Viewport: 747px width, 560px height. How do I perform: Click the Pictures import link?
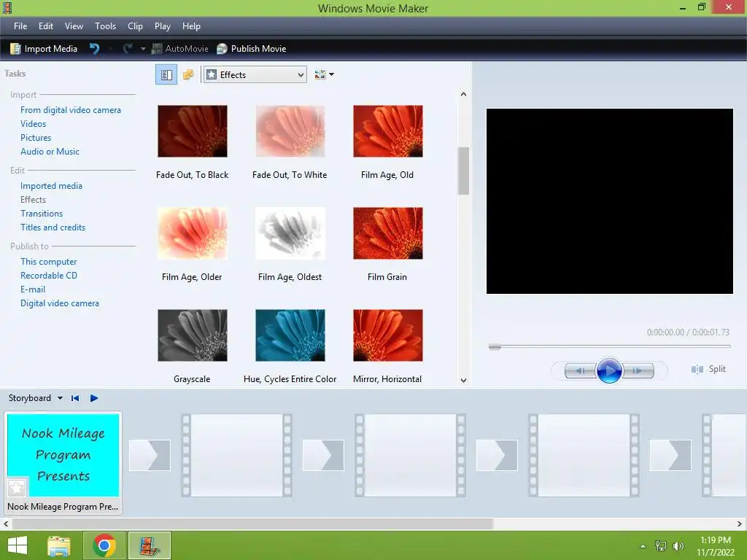[36, 138]
